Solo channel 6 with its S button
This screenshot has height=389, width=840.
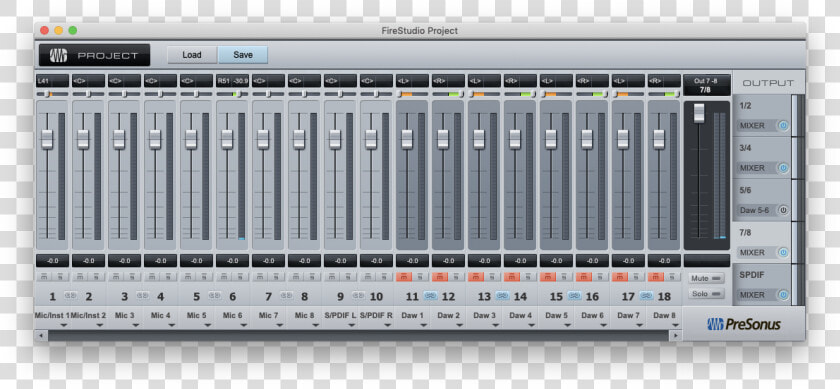(240, 276)
